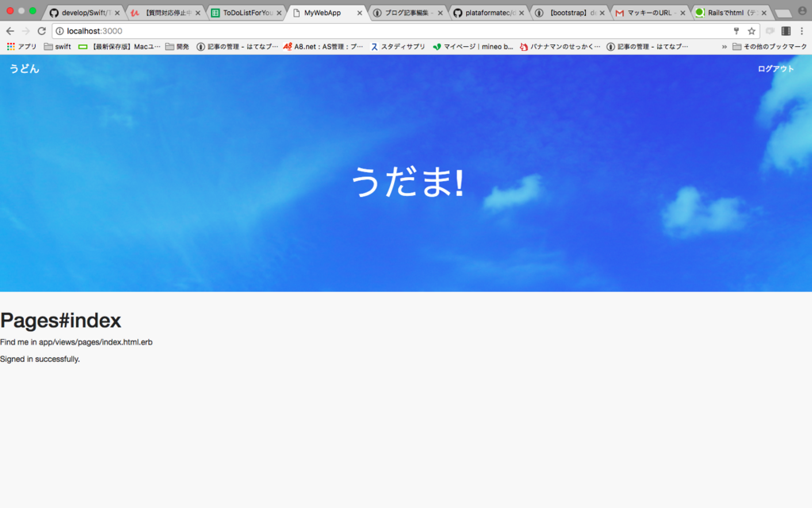Open the アプリ apps shortcut
Viewport: 812px width, 508px height.
21,47
